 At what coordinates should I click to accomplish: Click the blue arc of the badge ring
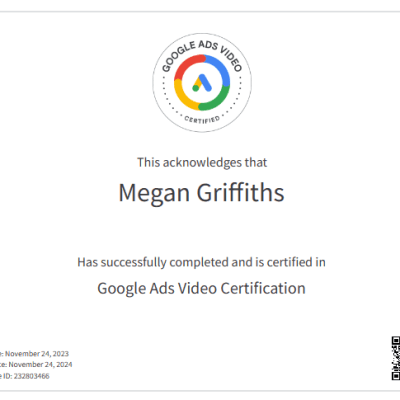[x=218, y=68]
